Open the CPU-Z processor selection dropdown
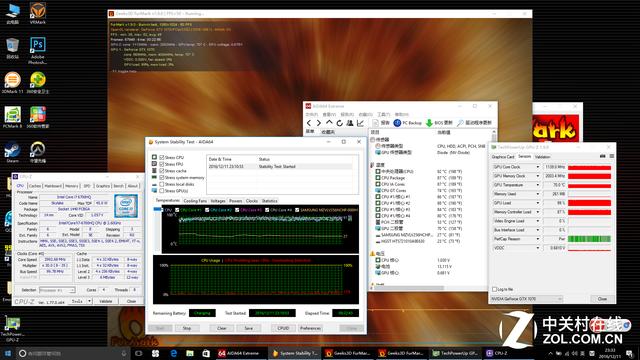Image resolution: width=640 pixels, height=360 pixels. tap(58, 290)
